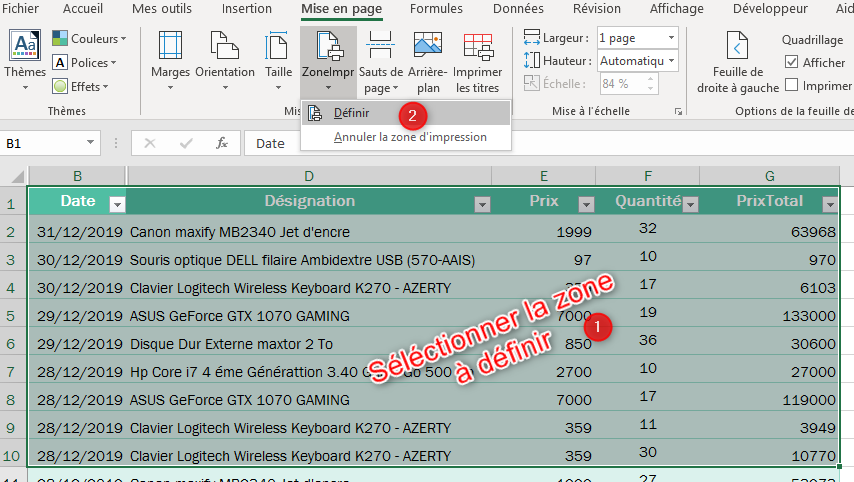Click the formula bar confirm checkmark icon
The height and width of the screenshot is (482, 854).
[x=186, y=143]
